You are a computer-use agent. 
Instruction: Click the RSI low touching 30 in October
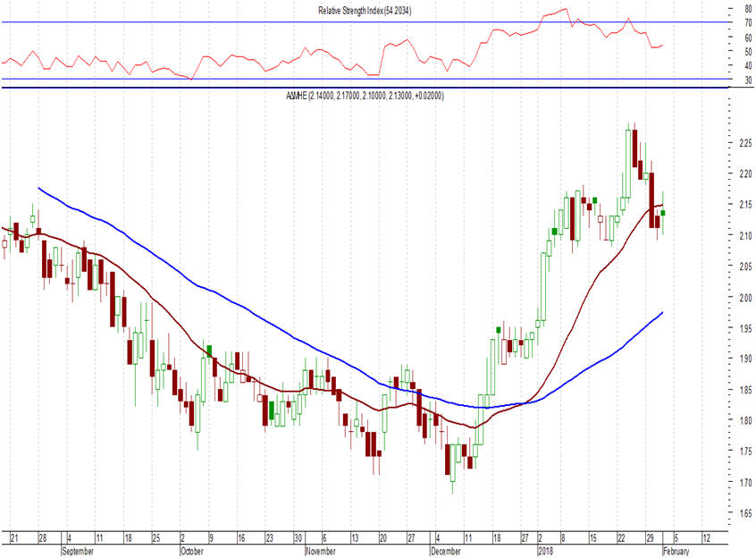tap(191, 79)
